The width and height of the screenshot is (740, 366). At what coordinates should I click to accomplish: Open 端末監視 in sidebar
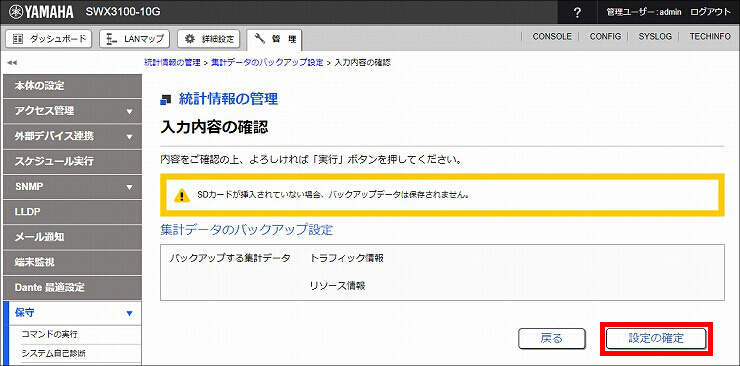pos(72,262)
